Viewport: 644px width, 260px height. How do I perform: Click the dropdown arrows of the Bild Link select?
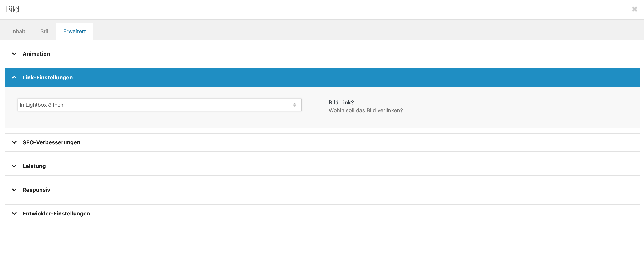(295, 105)
